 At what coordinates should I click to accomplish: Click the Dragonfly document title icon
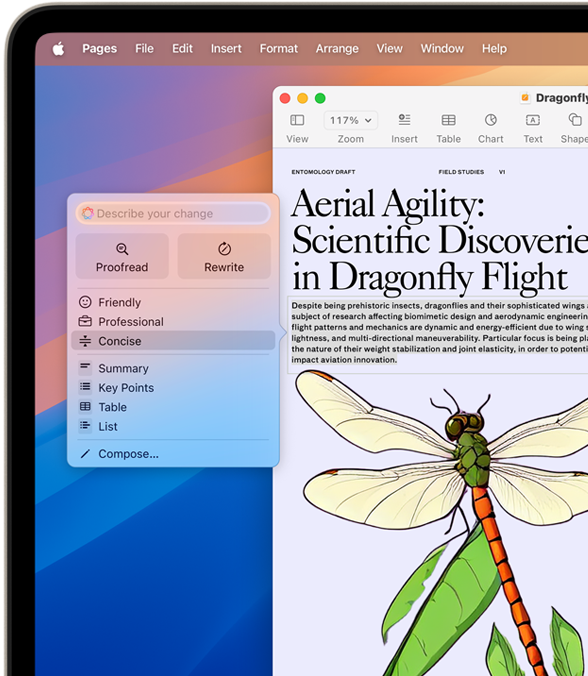[x=525, y=98]
